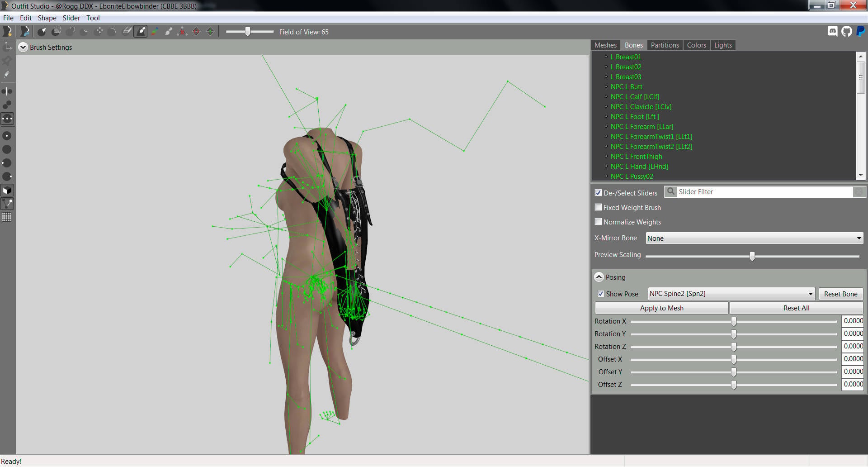Screen dimensions: 868x467
Task: Open the X-Mirror Bone dropdown
Action: click(x=755, y=238)
